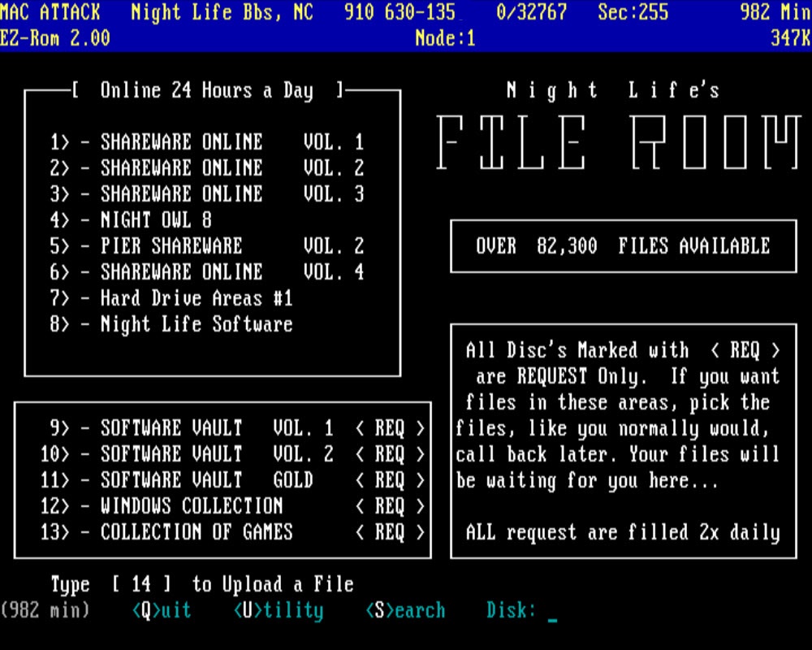Select Shareware Online Vol. 1 entry
The height and width of the screenshot is (650, 812).
pyautogui.click(x=206, y=142)
